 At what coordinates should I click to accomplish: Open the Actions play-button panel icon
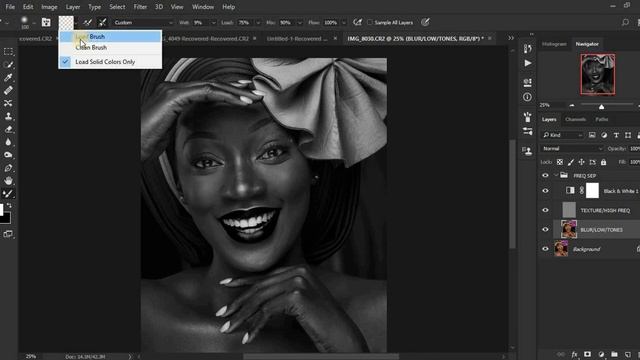527,63
